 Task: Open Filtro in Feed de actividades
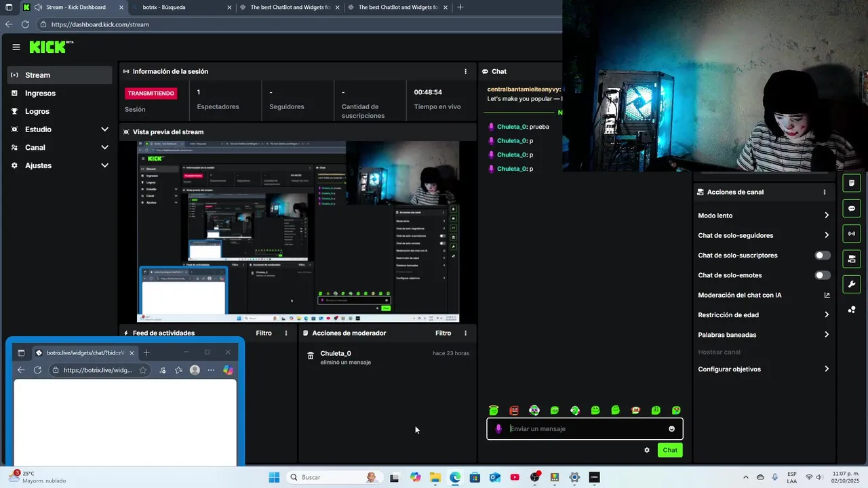tap(264, 333)
